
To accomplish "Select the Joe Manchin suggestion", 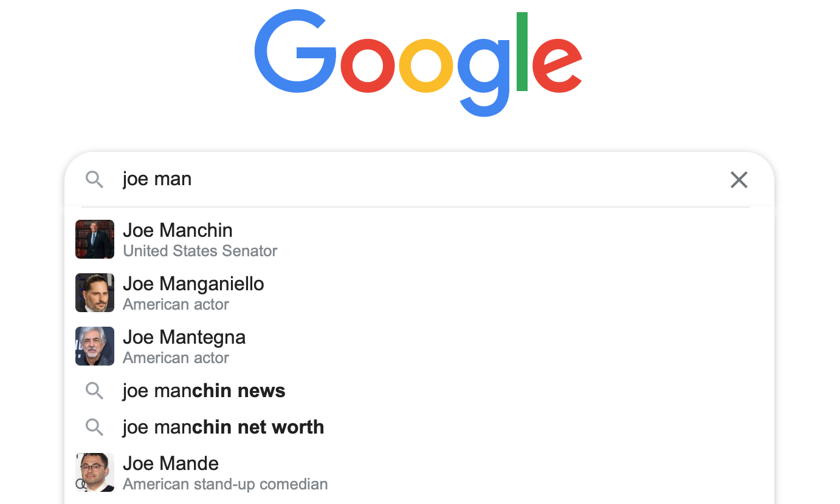I will coord(178,231).
